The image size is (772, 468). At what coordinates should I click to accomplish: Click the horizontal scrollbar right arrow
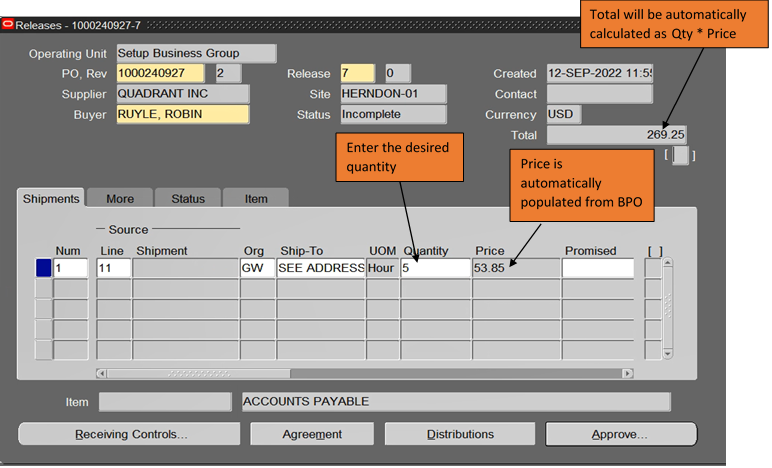click(x=628, y=373)
